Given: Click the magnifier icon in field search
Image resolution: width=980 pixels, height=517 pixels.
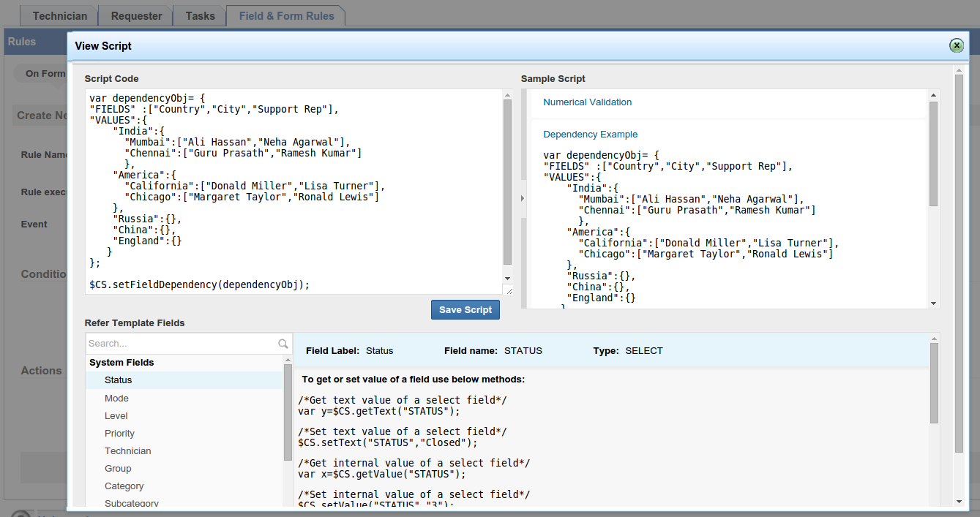Looking at the screenshot, I should point(283,344).
